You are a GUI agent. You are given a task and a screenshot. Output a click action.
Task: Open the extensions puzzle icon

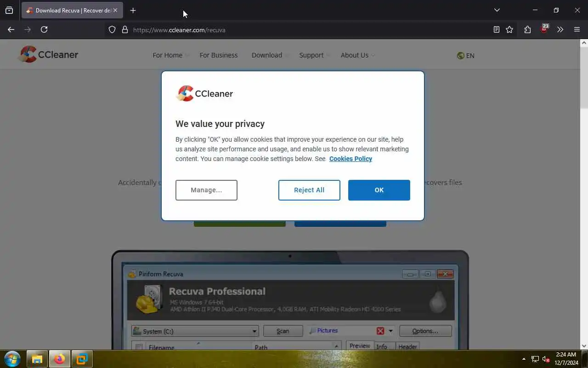[527, 29]
